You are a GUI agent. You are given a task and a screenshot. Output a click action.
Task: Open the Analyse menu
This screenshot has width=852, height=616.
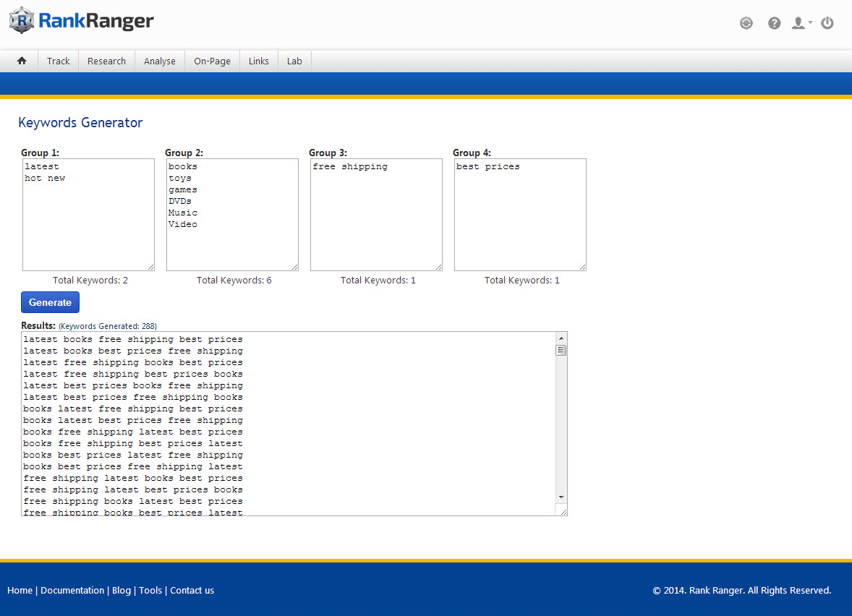coord(160,61)
